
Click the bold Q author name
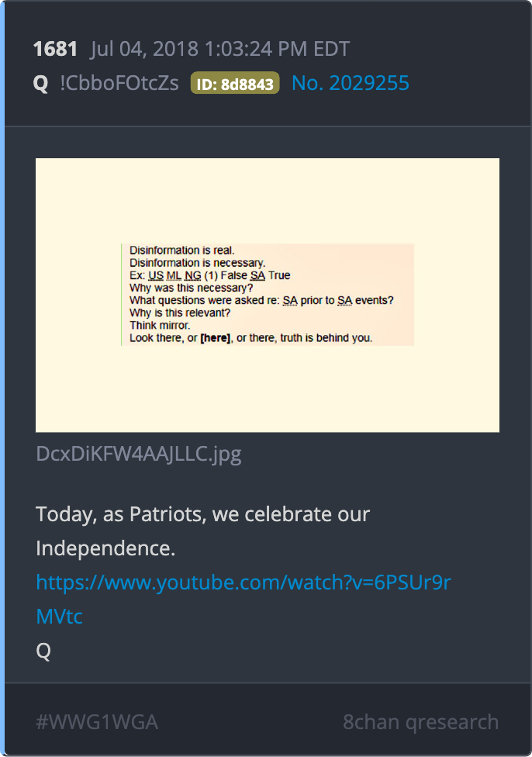click(41, 84)
